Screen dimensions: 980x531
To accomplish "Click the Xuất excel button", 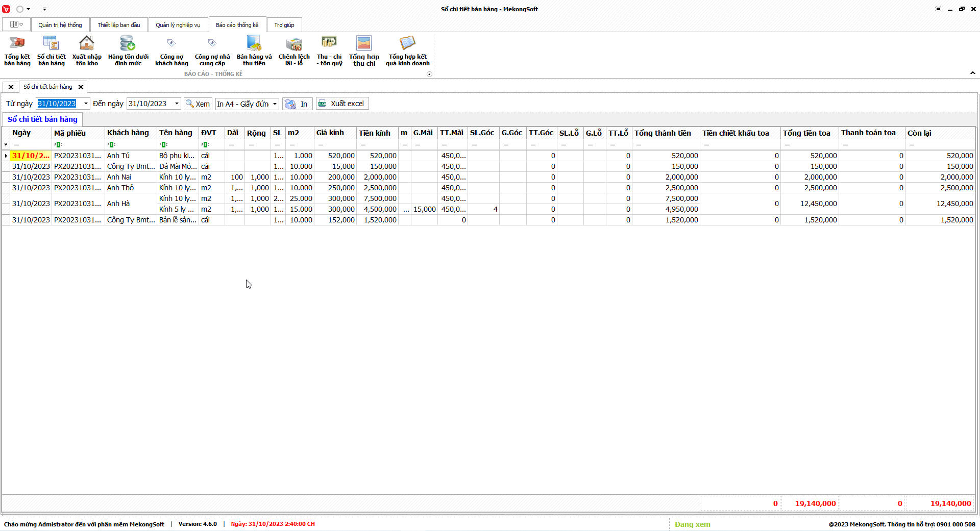I will click(x=342, y=104).
